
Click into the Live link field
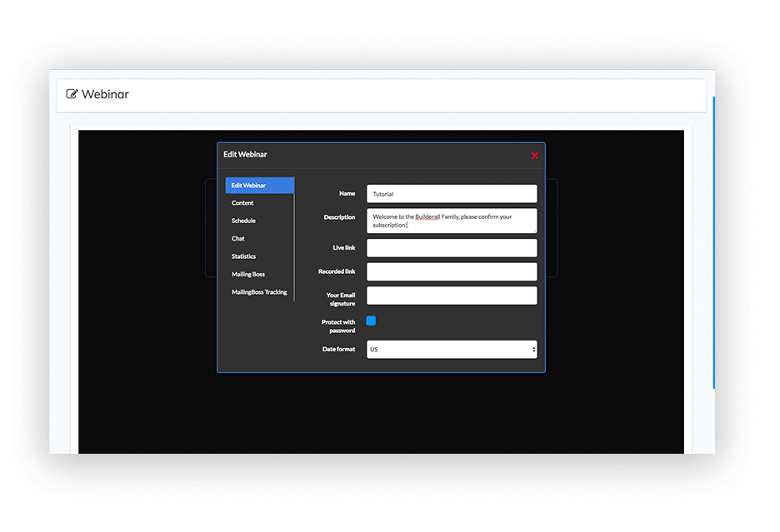click(451, 248)
